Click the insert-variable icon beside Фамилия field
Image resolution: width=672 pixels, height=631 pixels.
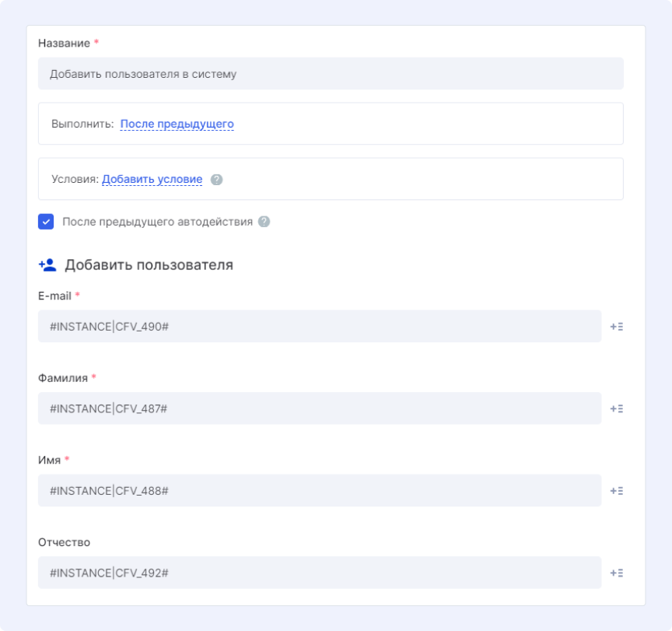(617, 408)
